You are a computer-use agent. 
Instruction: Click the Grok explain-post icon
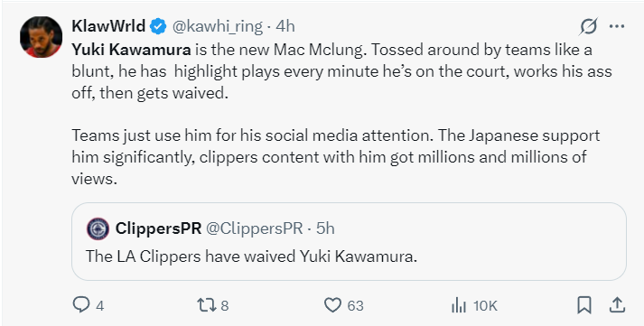click(x=588, y=27)
